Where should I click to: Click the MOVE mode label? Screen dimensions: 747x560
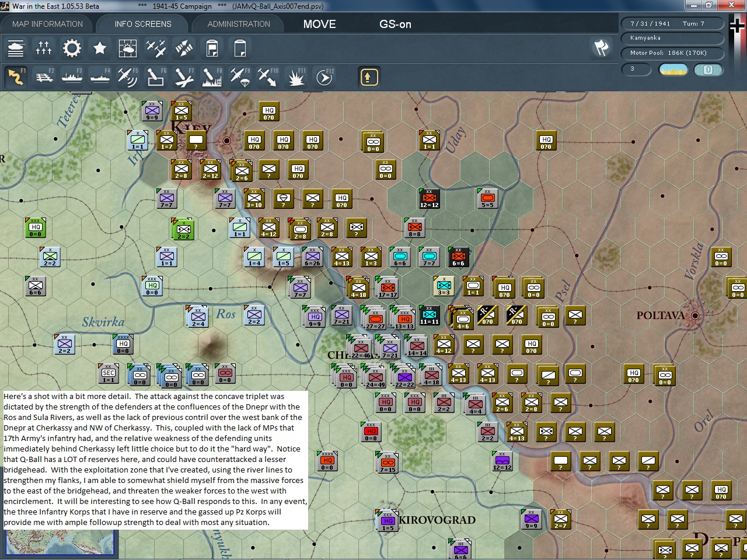[319, 24]
